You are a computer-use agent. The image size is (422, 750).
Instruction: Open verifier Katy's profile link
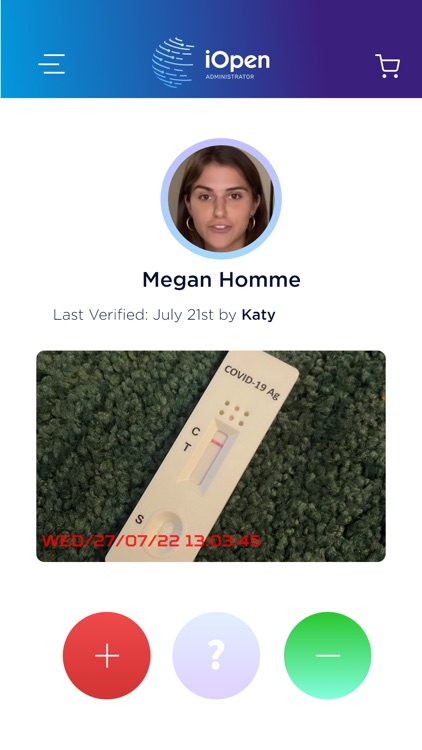tap(258, 315)
